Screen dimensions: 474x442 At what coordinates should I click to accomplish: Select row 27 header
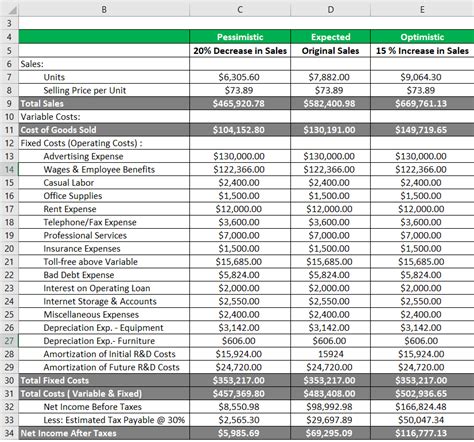pos(9,341)
